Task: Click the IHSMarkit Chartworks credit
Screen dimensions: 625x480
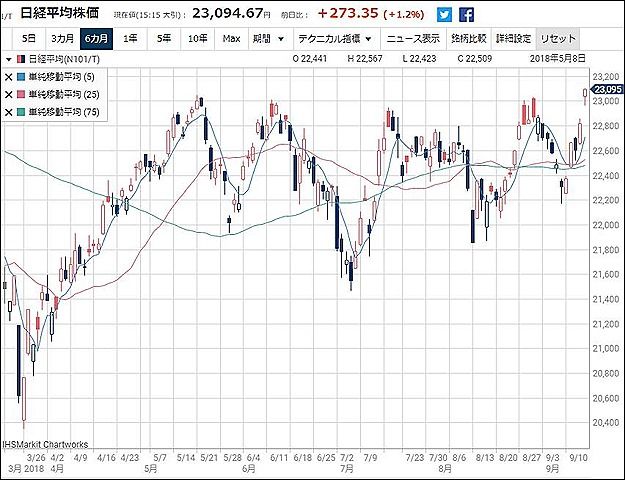Action: (45, 444)
